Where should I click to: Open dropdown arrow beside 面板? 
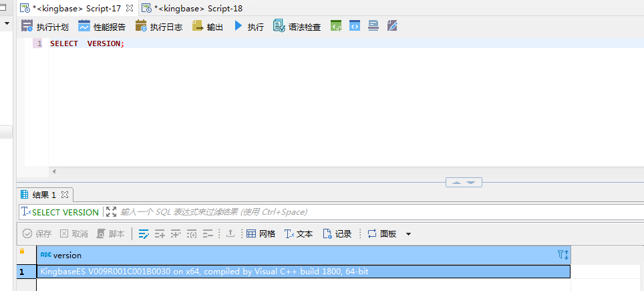coord(408,234)
